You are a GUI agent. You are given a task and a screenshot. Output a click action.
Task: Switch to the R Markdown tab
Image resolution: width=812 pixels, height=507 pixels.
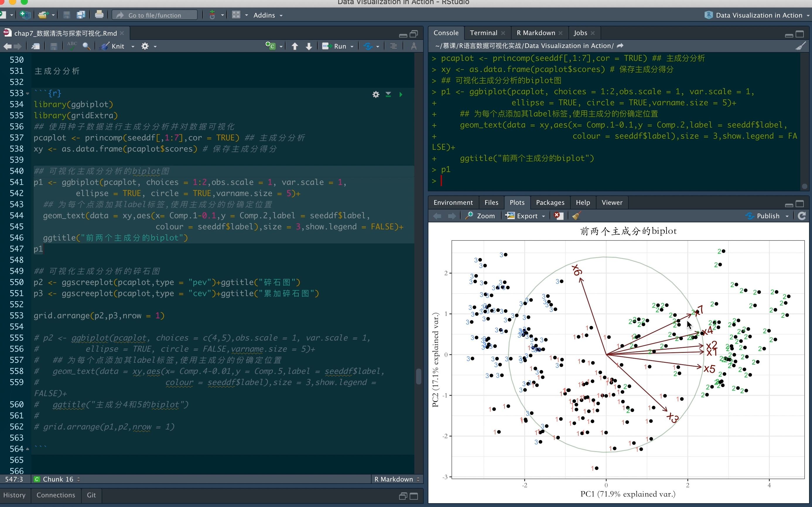[x=536, y=33]
